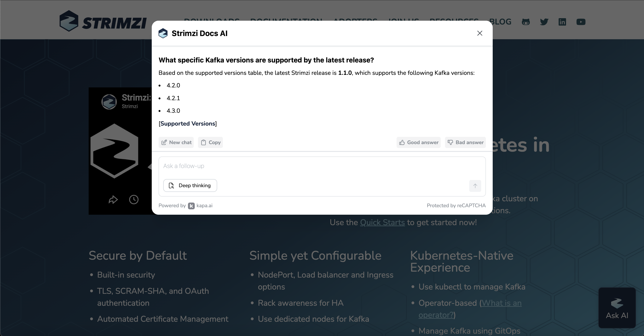This screenshot has height=336, width=644.
Task: Open Strimzi LinkedIn icon
Action: (562, 22)
